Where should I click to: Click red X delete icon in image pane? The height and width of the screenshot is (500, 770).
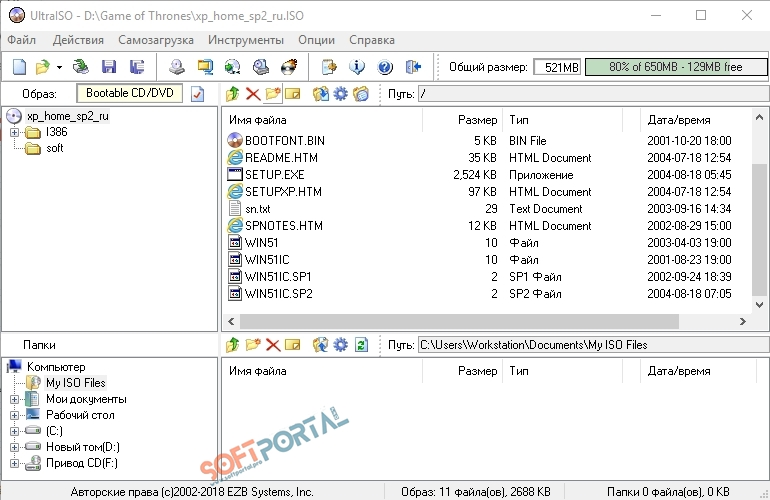click(x=253, y=94)
